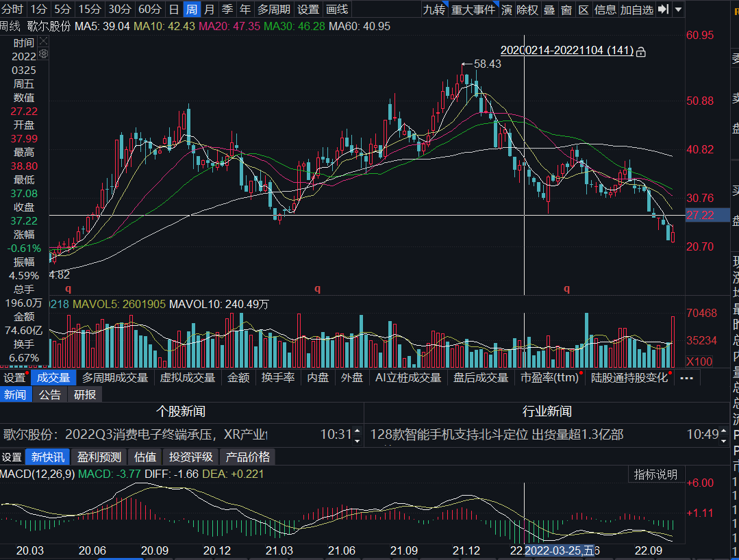Toggle the 九转 indicator
Screen dimensions: 739x560
pos(434,10)
